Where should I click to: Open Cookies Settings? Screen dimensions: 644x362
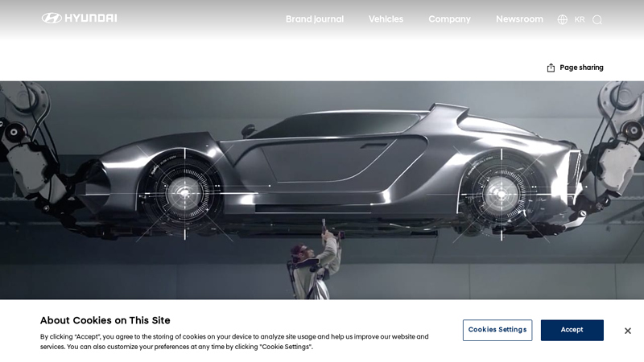pyautogui.click(x=497, y=330)
